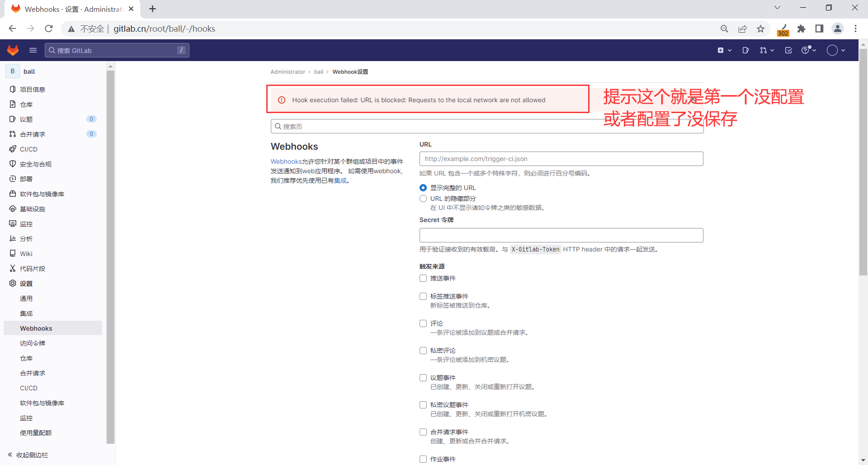
Task: Click the Wiki book icon
Action: (13, 253)
